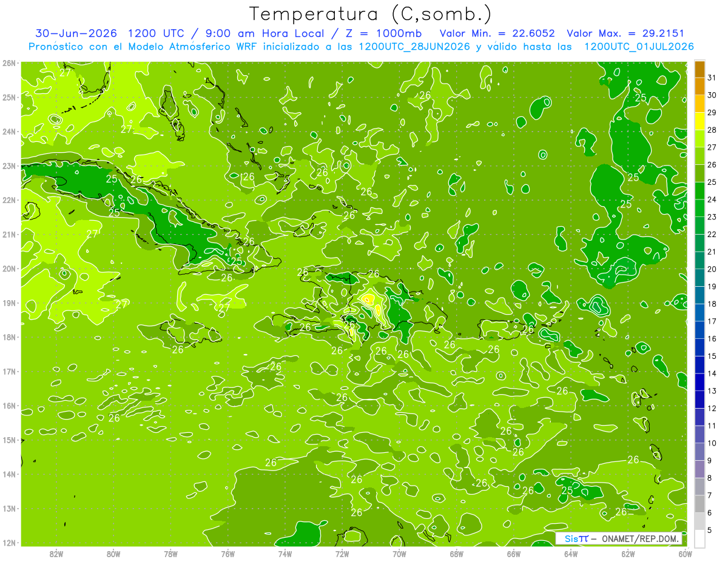728x562 pixels.
Task: Click the 22N latitude axis label
Action: [x=8, y=200]
